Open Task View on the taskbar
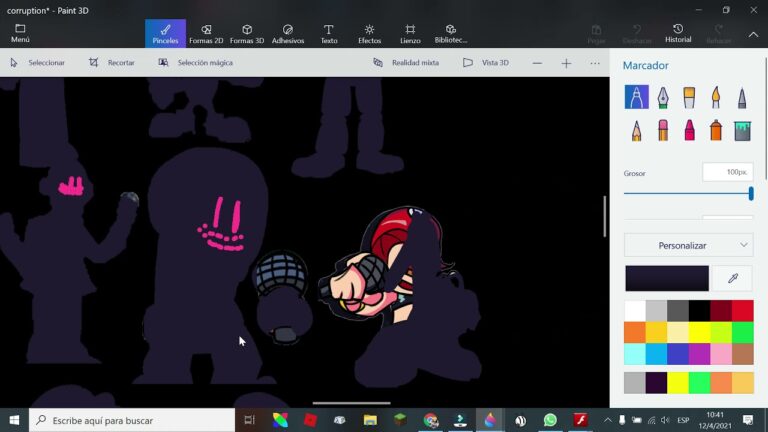Screen dimensions: 768x432 (250, 420)
